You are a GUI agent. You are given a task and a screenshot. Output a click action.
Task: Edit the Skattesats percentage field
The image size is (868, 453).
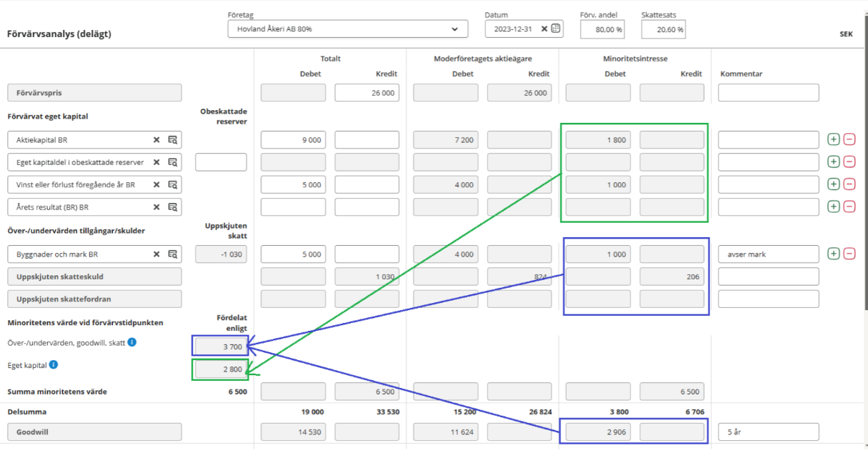coord(663,29)
